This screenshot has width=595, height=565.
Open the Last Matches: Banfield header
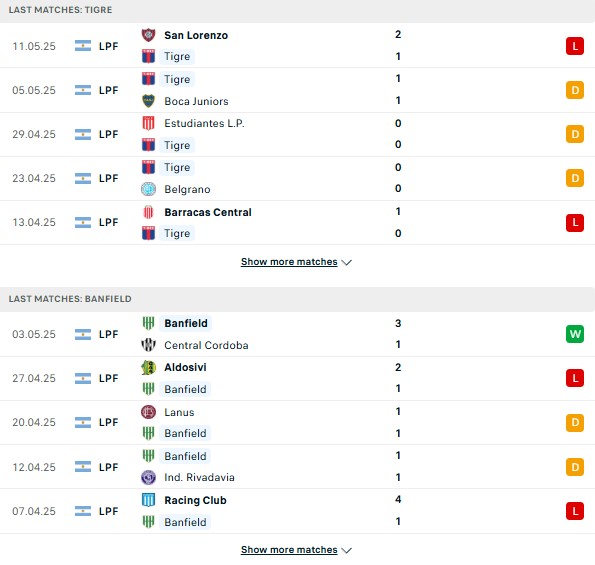[x=70, y=299]
